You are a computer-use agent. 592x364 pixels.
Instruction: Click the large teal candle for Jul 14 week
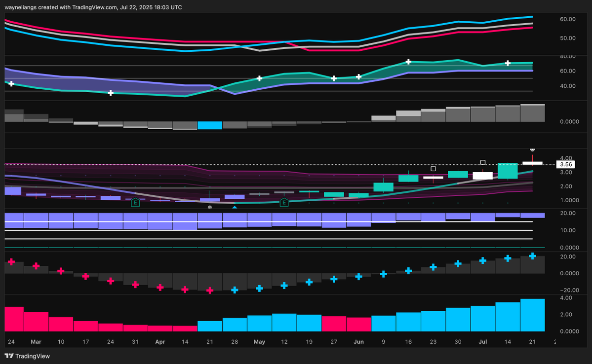[x=508, y=171]
